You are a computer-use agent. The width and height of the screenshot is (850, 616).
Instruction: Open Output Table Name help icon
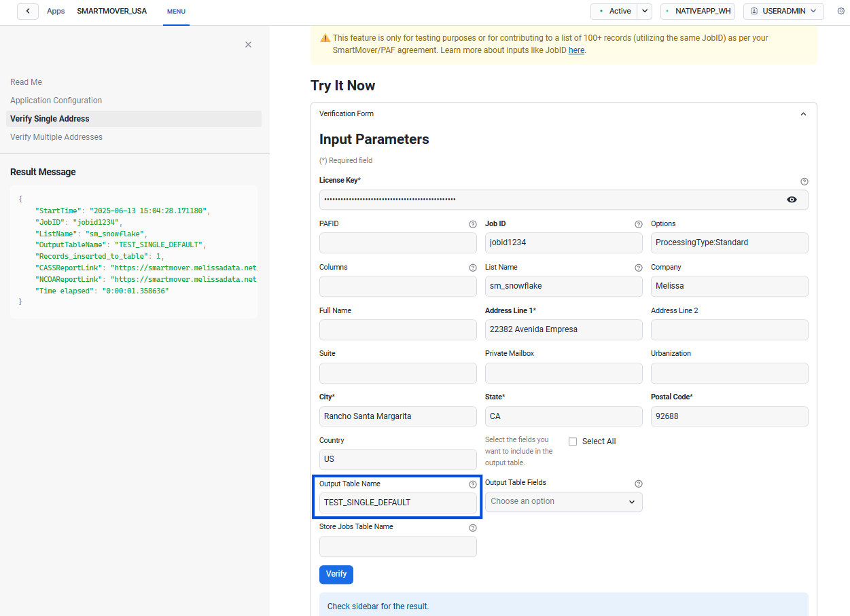pyautogui.click(x=473, y=485)
